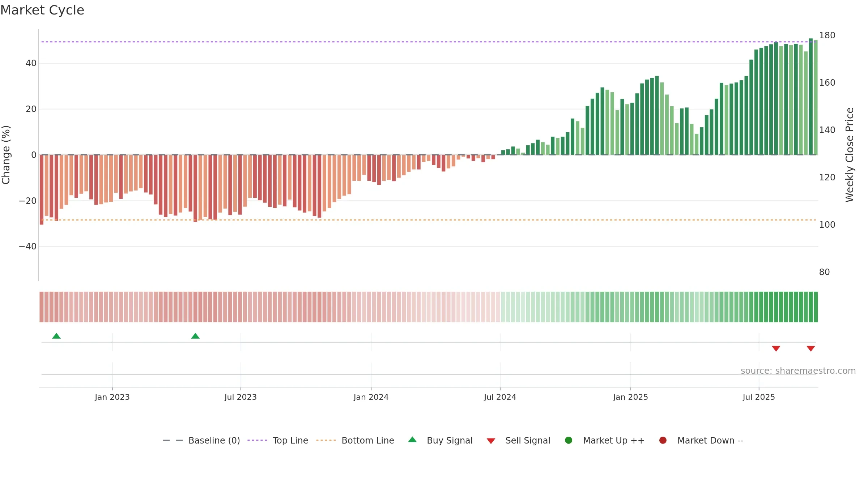Select the buy signal marker before Jul 2023
Screen dimensions: 868x488
tap(195, 336)
